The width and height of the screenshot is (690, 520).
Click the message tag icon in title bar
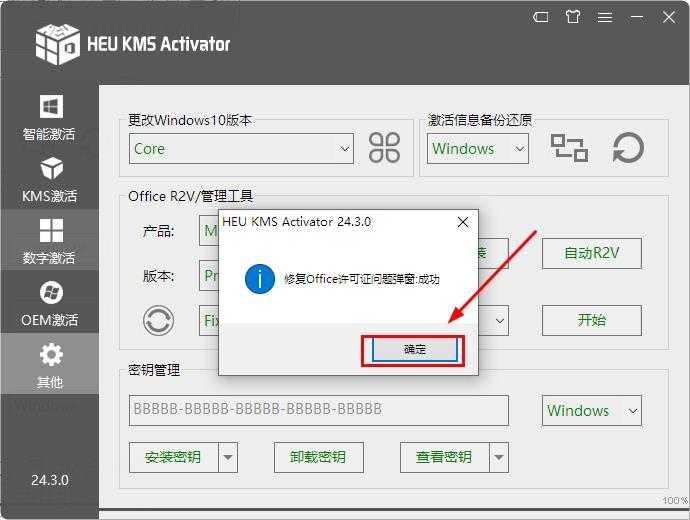(x=541, y=17)
